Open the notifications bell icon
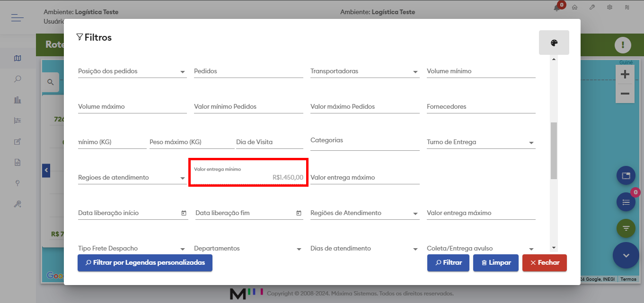The width and height of the screenshot is (644, 303). pos(557,8)
